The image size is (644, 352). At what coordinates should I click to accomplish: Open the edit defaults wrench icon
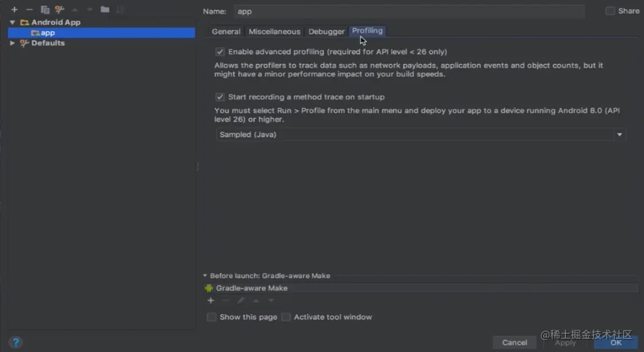pos(60,9)
